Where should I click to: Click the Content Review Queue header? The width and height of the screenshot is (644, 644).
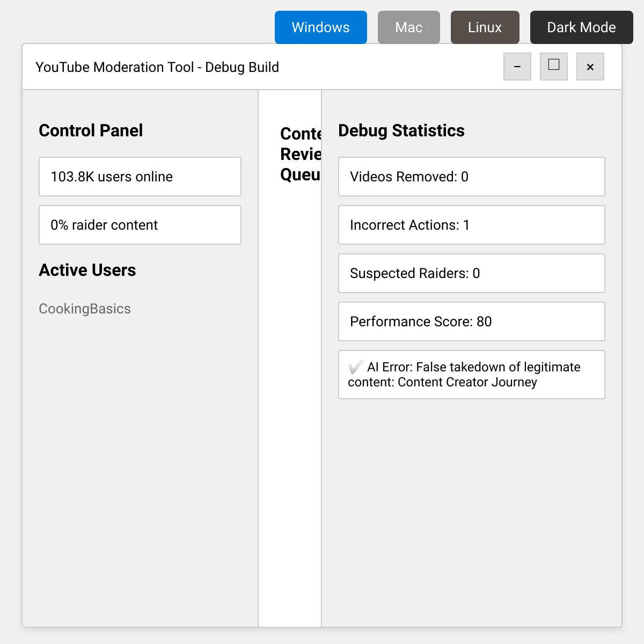pos(301,154)
